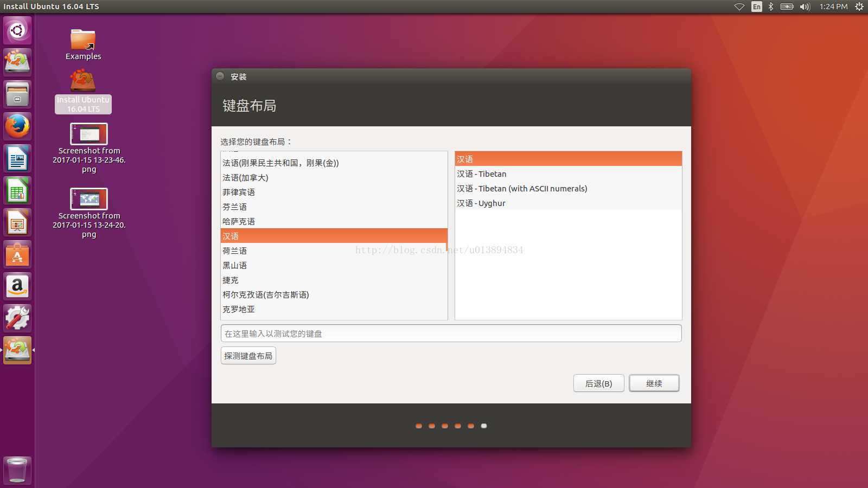Launch LibreOffice Writer
The height and width of the screenshot is (488, 868).
click(x=17, y=158)
